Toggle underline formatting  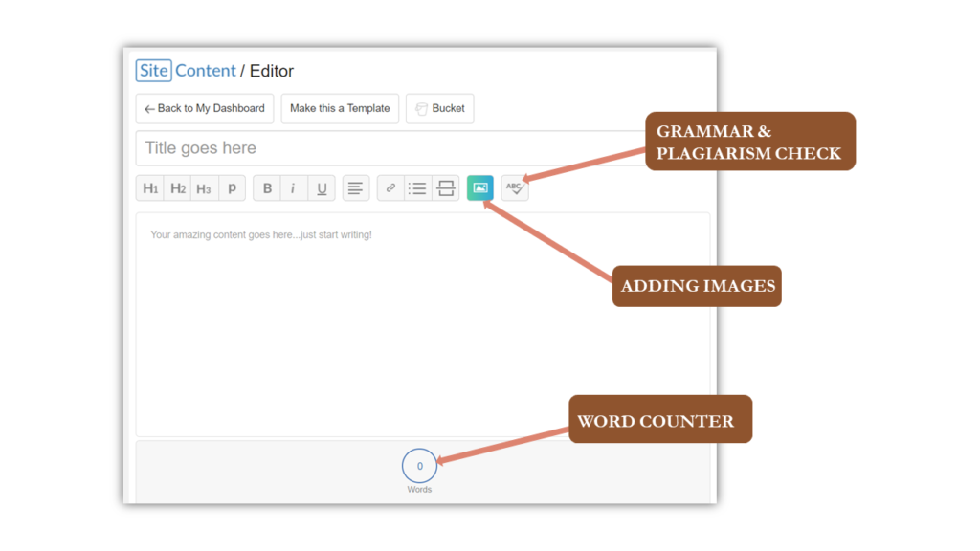tap(322, 188)
